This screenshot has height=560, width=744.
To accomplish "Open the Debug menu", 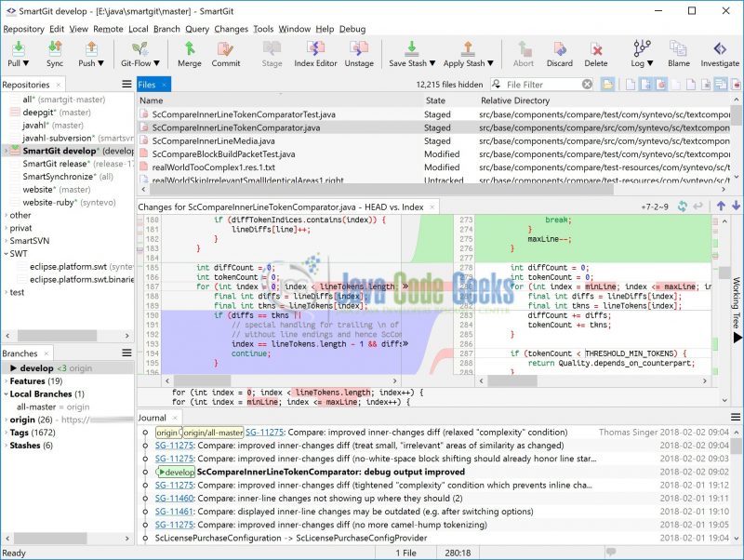I will [x=352, y=29].
